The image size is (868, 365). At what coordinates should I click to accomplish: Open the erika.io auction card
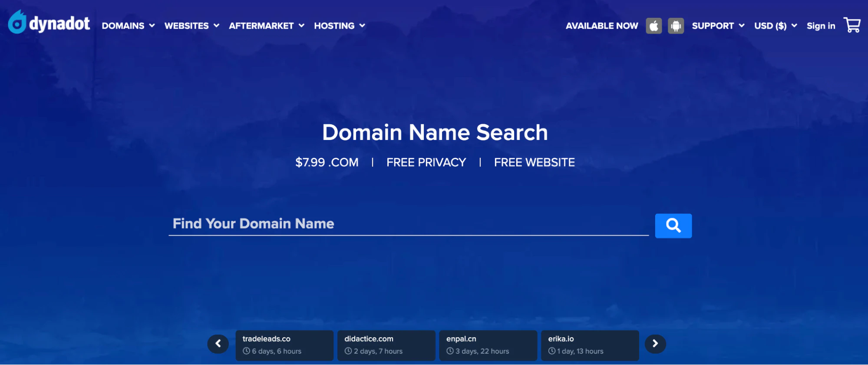[x=590, y=345]
